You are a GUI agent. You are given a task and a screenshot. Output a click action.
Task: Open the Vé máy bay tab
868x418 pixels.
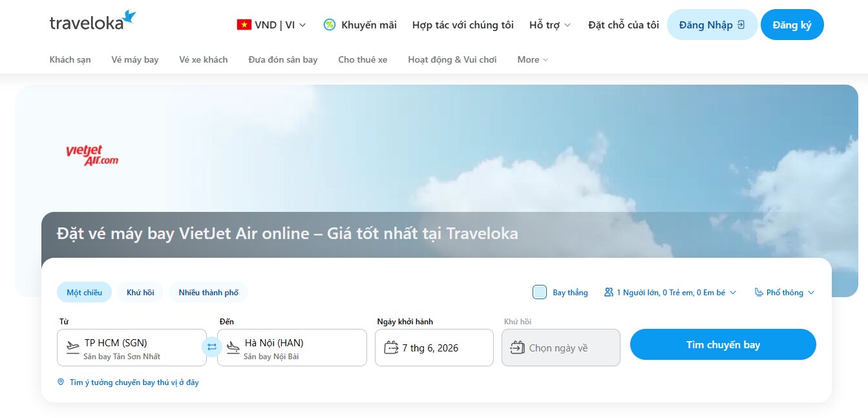[135, 59]
